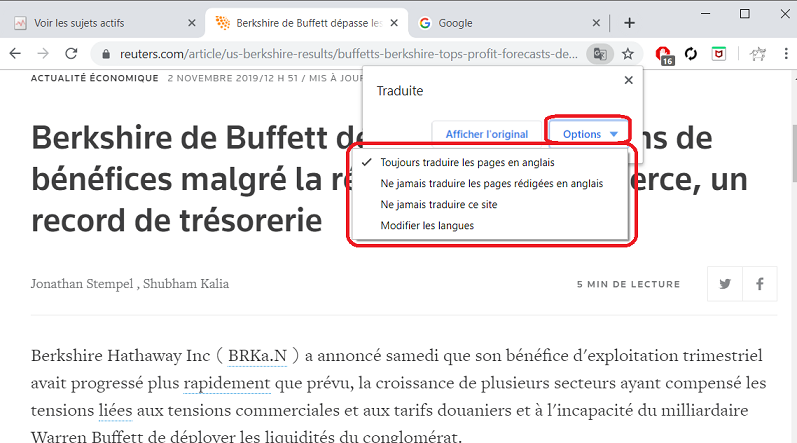Choose 'Modifier les langues' option
797x443 pixels.
pos(491,226)
